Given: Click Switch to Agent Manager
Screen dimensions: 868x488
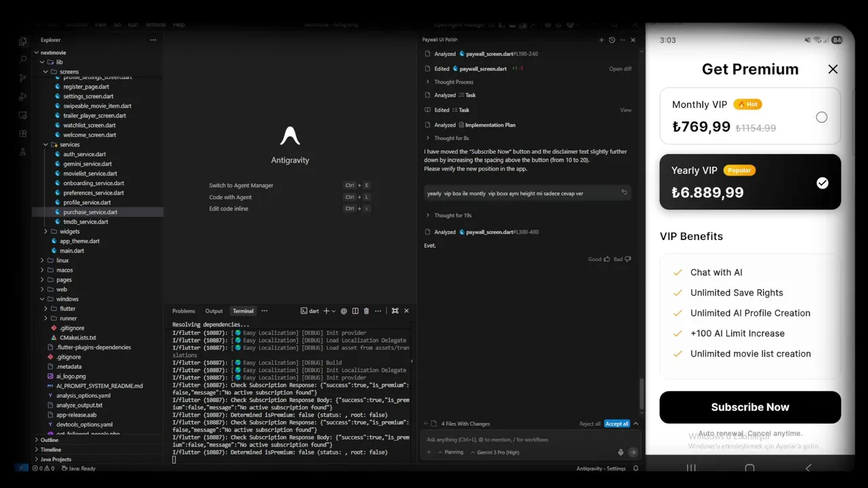Looking at the screenshot, I should click(241, 185).
